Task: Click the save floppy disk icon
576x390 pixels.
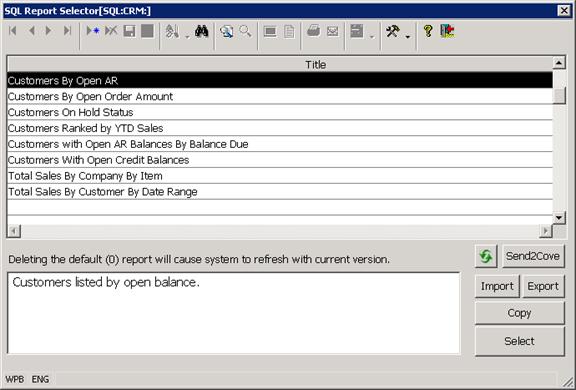Action: click(x=129, y=31)
